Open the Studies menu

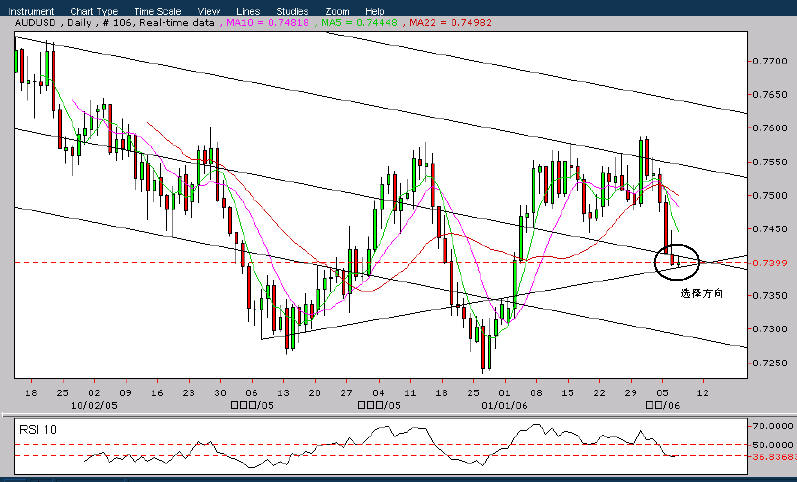(292, 11)
